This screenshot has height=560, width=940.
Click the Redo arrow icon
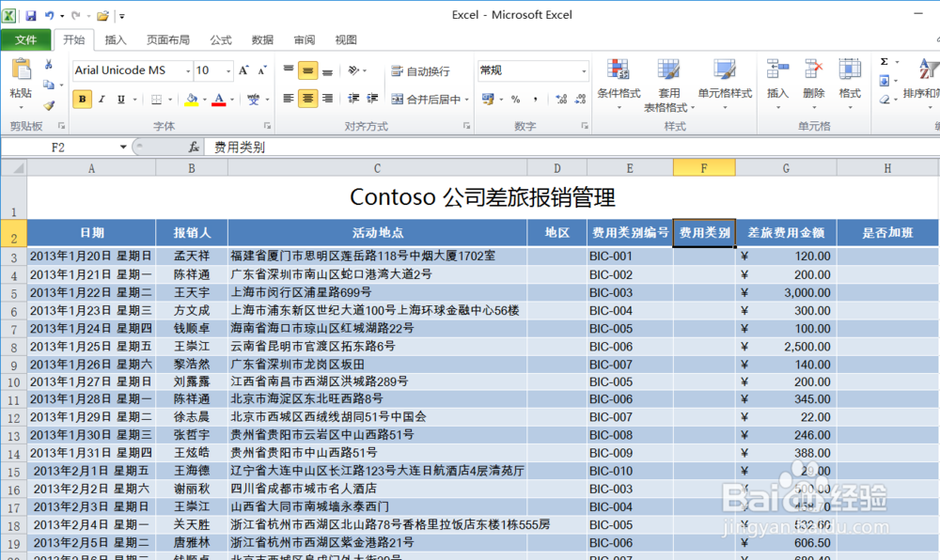point(75,16)
